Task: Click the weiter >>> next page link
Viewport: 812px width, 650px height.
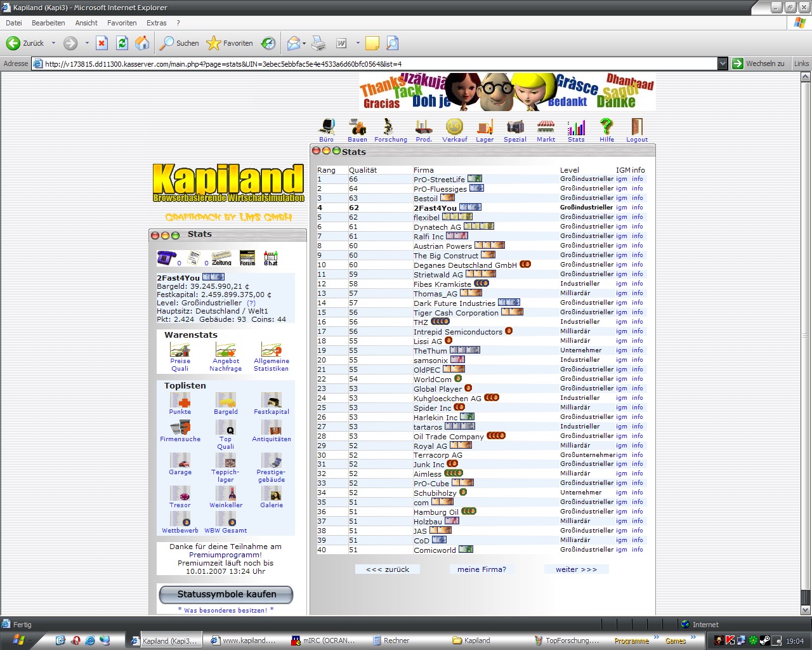Action: (576, 569)
